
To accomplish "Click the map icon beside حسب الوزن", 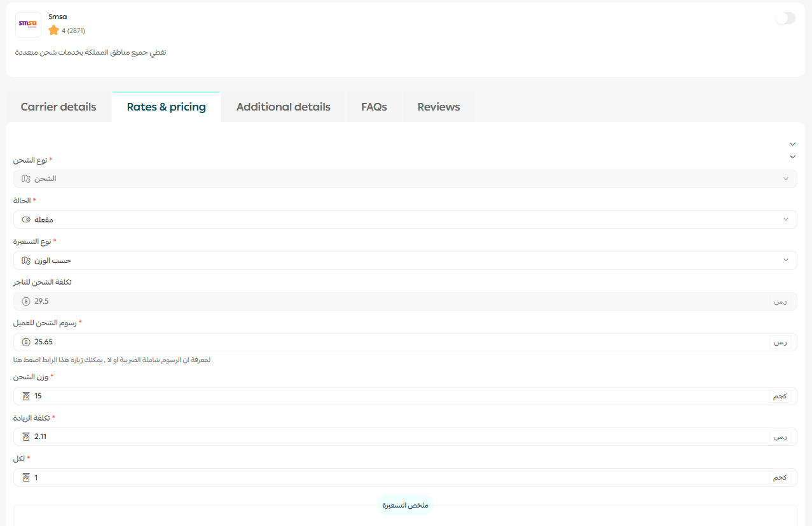I will [x=26, y=260].
